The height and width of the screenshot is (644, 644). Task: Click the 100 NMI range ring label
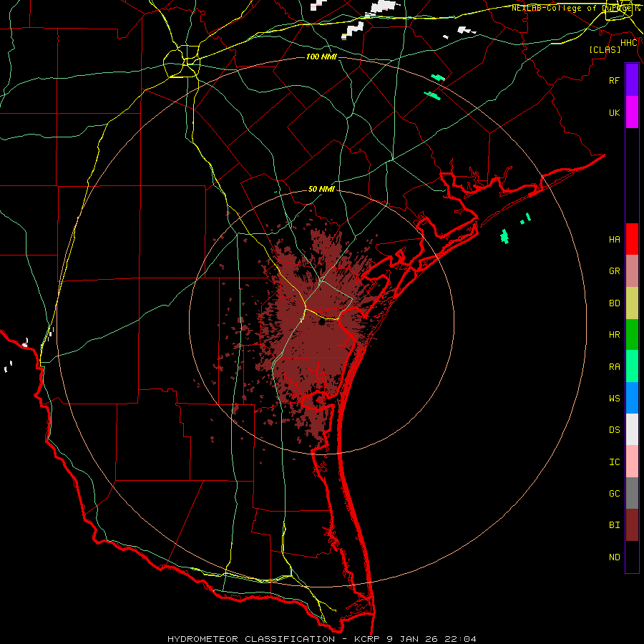321,57
